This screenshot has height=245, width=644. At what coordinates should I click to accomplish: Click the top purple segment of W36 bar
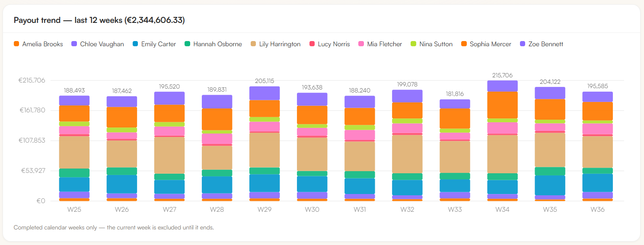(x=597, y=97)
